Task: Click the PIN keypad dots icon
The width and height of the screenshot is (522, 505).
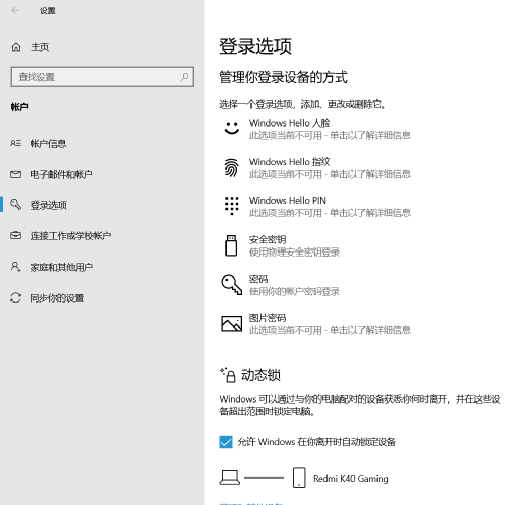Action: [x=232, y=206]
